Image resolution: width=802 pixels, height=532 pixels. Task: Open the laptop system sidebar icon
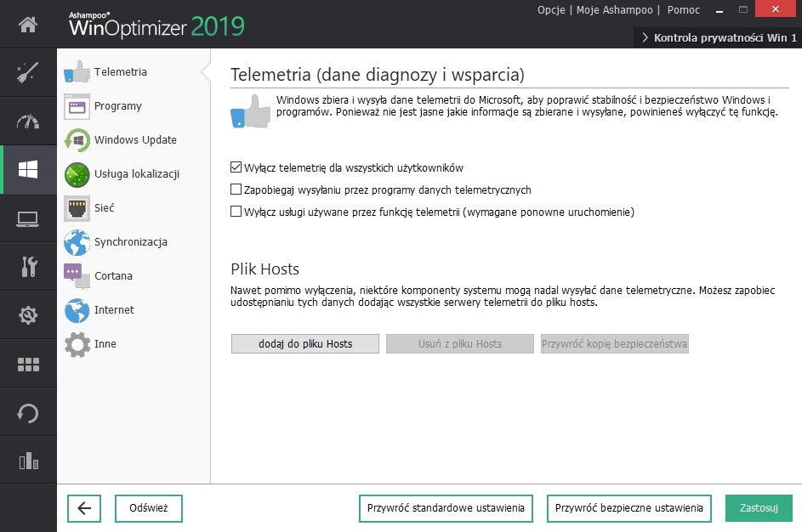click(28, 218)
